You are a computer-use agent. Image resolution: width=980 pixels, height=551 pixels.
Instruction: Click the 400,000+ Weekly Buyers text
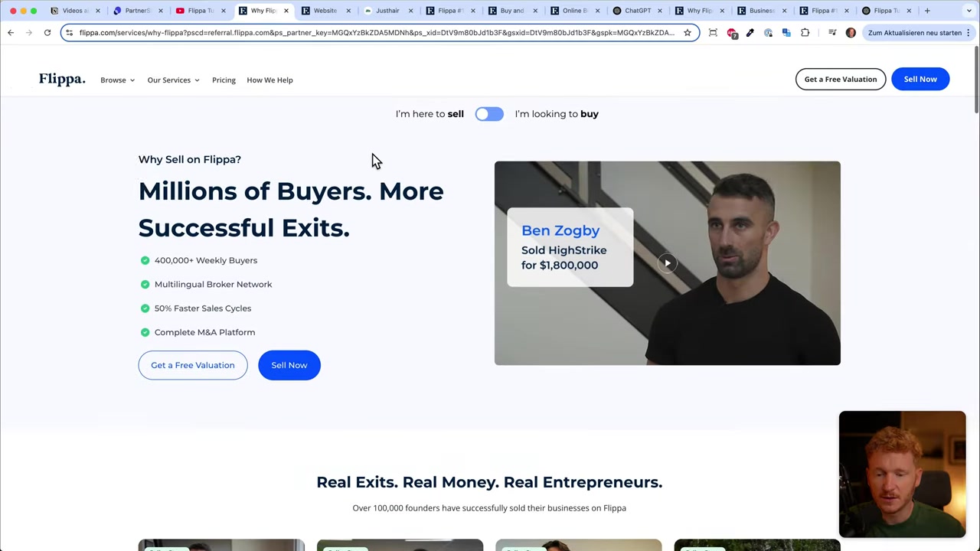(206, 260)
